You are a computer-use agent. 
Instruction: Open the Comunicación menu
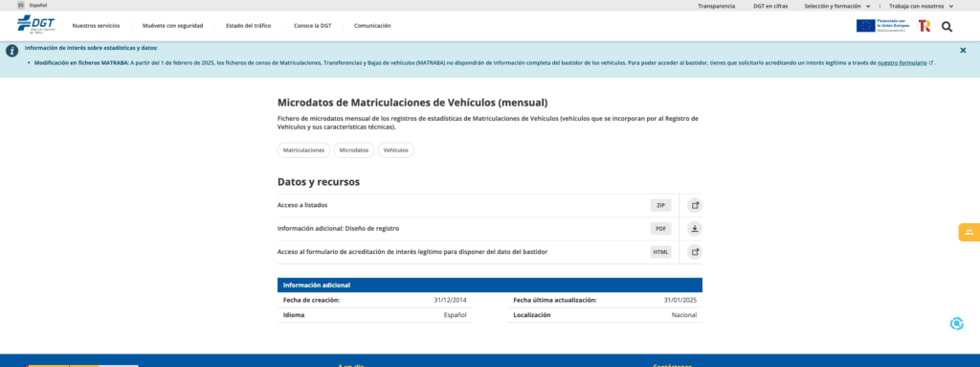372,26
